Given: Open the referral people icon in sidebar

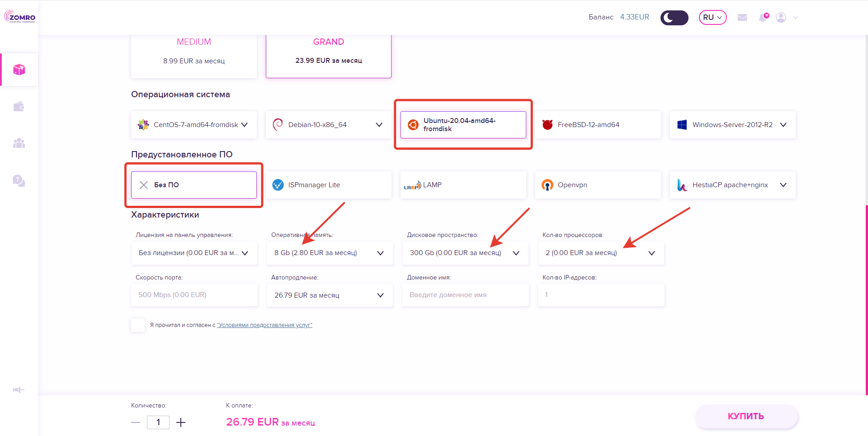Looking at the screenshot, I should (x=19, y=143).
